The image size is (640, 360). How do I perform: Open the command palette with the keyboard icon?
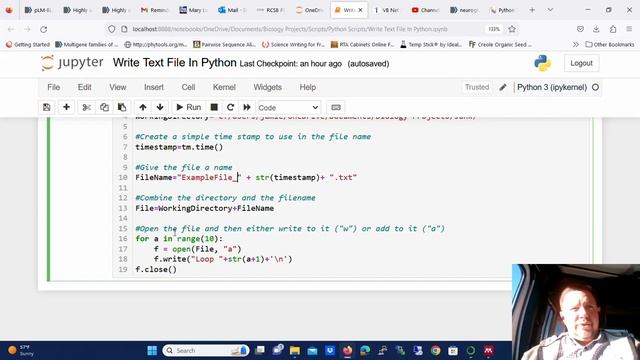pyautogui.click(x=336, y=107)
